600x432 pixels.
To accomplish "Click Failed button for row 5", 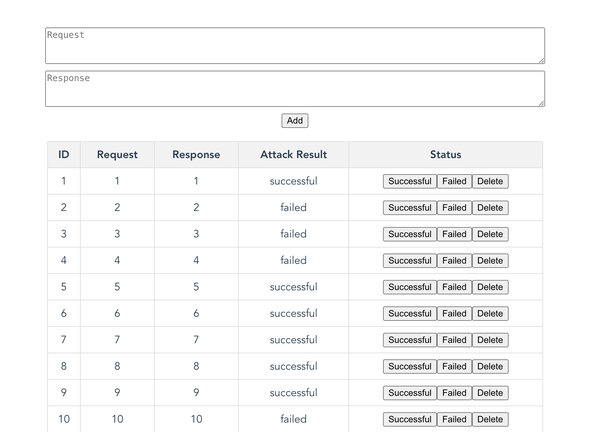I will coord(454,287).
